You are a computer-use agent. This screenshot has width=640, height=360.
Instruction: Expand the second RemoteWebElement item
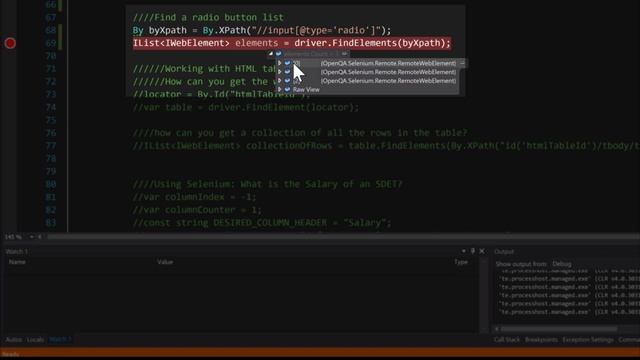point(280,72)
